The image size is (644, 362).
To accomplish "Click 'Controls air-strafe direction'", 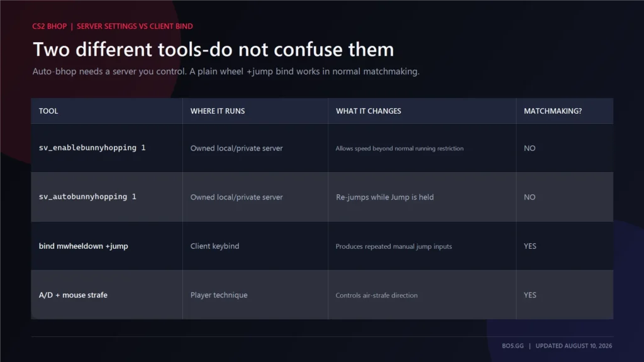I will pos(376,295).
